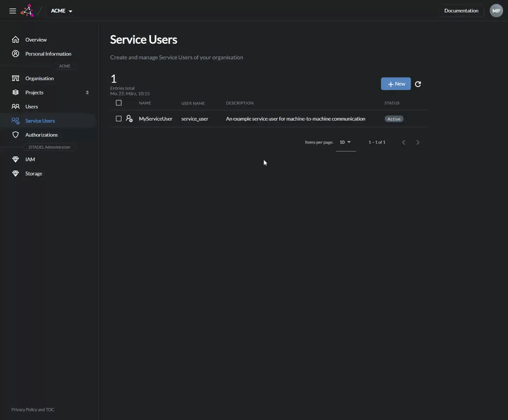Click the ZITADEL logo in the top bar
The image size is (508, 420).
(x=28, y=10)
